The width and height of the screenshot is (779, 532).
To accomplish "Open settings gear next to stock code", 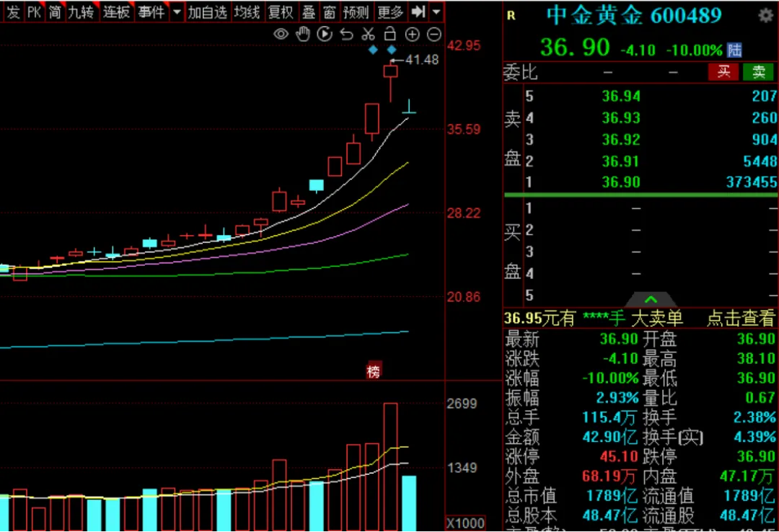I will tap(765, 16).
